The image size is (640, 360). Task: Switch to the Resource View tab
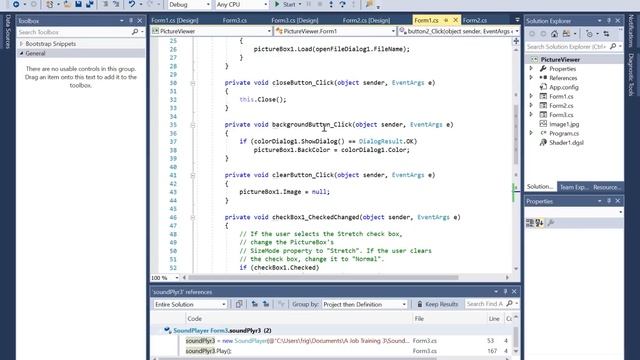607,187
